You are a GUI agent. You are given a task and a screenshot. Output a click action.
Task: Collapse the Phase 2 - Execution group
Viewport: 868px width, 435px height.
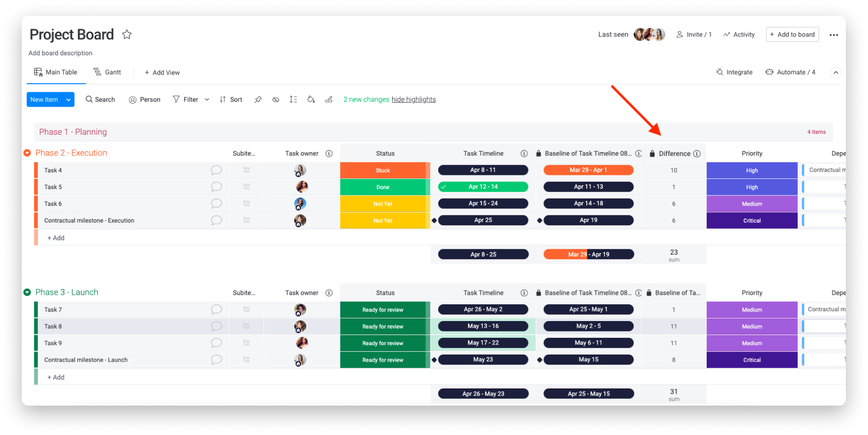[27, 153]
